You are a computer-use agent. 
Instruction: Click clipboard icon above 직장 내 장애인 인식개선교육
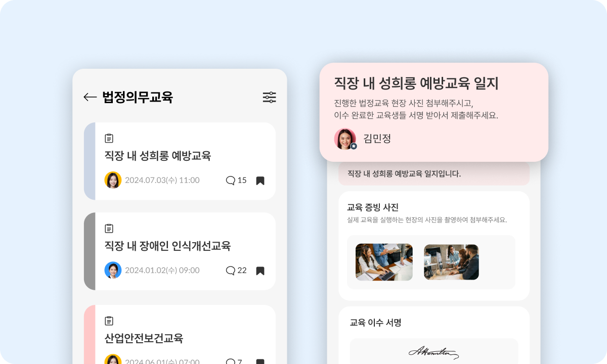[109, 229]
